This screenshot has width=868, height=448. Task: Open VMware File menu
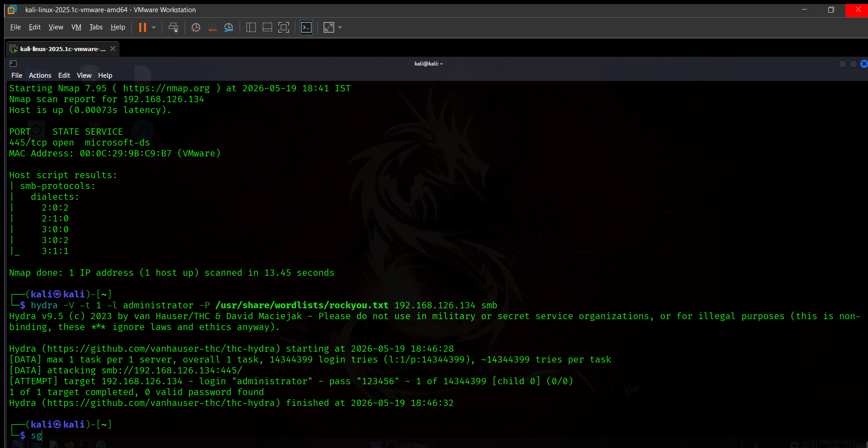pos(15,27)
